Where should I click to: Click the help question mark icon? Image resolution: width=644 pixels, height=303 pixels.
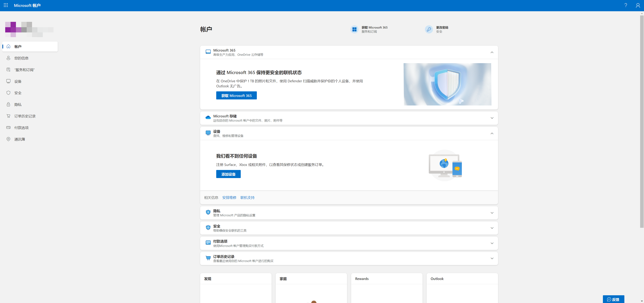tap(626, 5)
